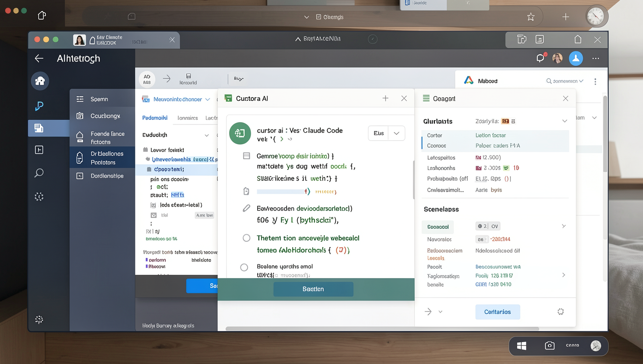This screenshot has width=643, height=364.
Task: Click the share icon in the top bar
Action: [42, 15]
